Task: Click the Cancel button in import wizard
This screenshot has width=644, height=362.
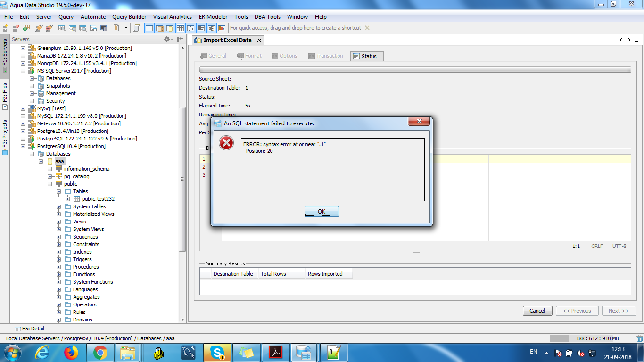Action: (x=537, y=311)
